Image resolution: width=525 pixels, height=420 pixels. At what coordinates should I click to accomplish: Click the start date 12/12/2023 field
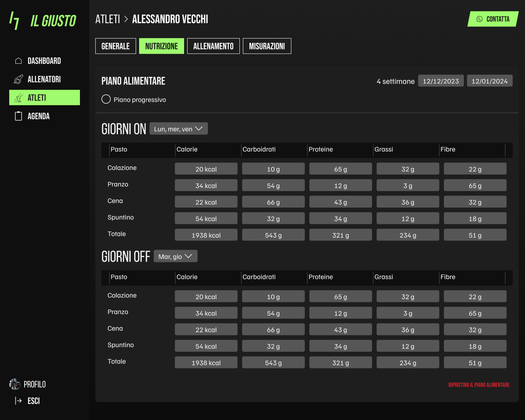[441, 81]
